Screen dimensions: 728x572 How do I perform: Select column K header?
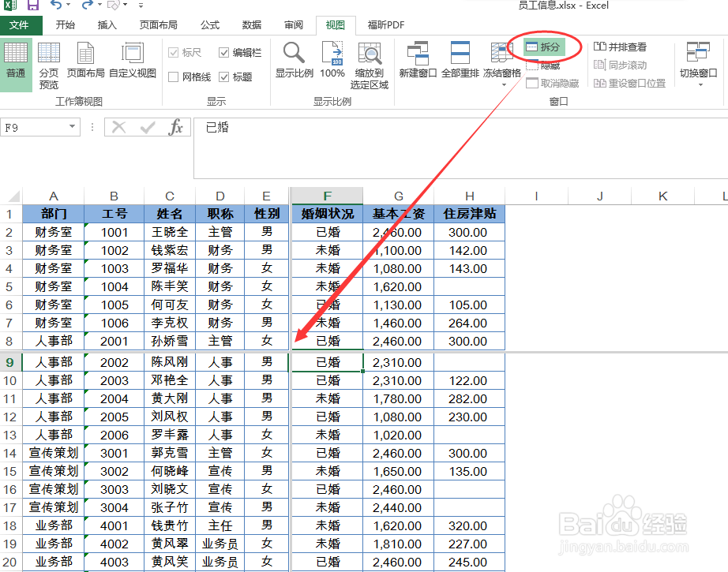pos(663,196)
